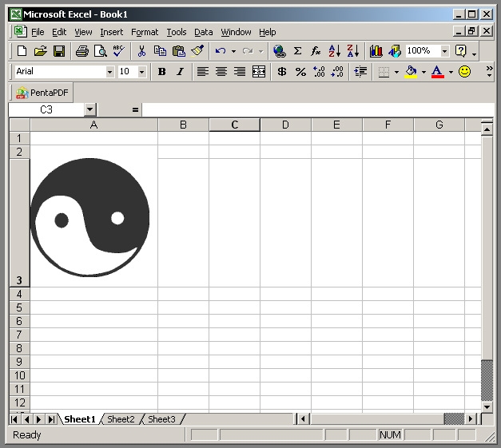501x448 pixels.
Task: Click the Merge and Center icon
Action: pos(258,72)
